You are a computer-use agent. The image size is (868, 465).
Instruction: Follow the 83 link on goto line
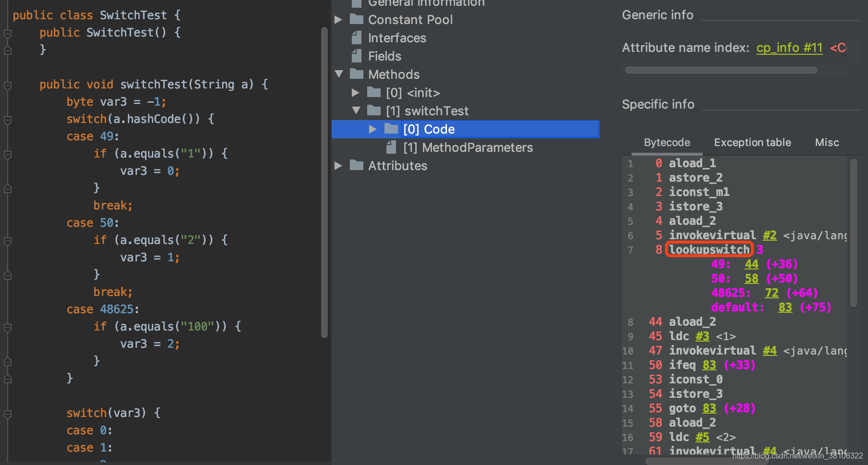point(709,408)
